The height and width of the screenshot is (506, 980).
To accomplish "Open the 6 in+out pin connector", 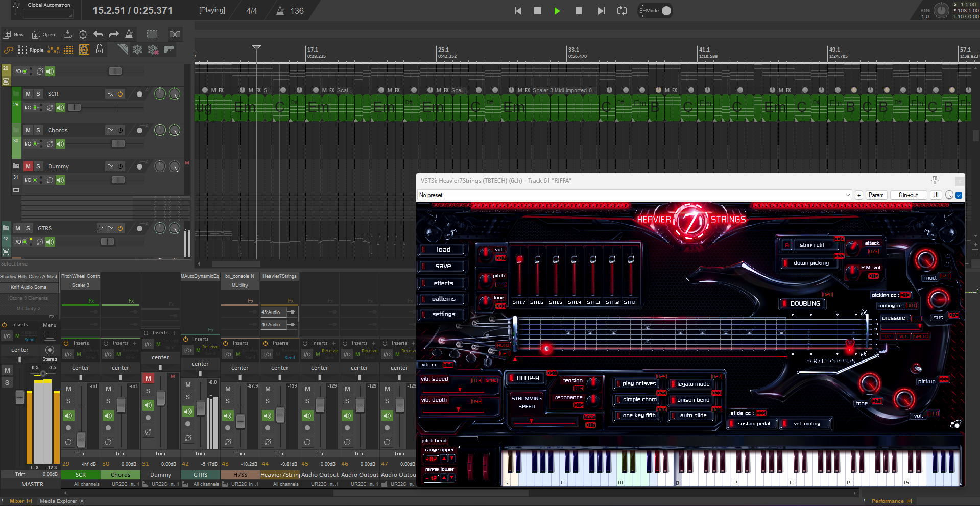I will 908,195.
